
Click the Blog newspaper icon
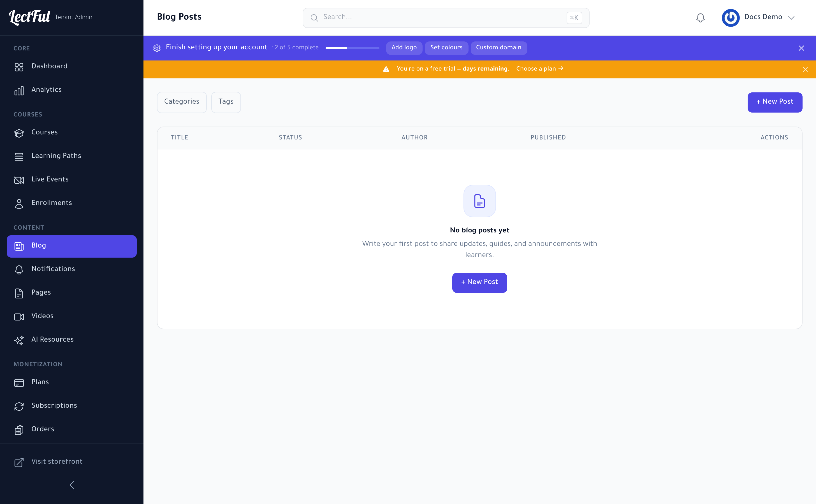pos(19,246)
